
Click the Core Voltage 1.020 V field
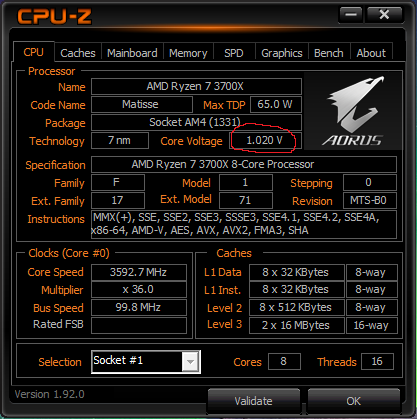(x=265, y=141)
